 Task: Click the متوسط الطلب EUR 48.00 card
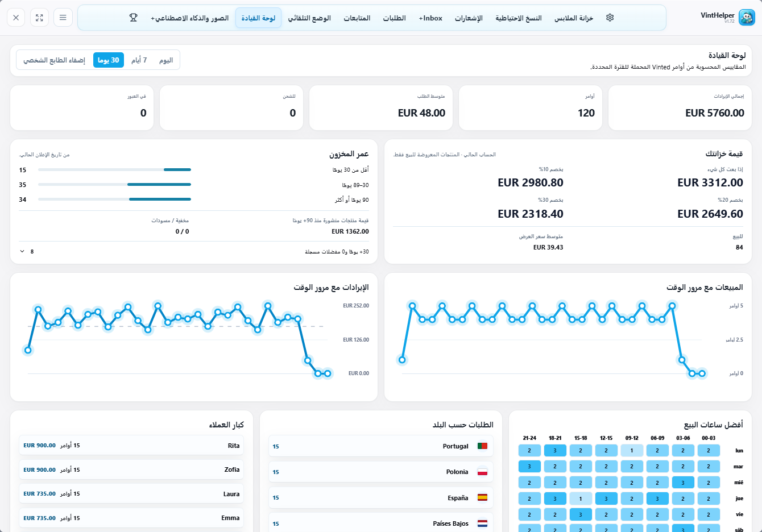point(381,108)
